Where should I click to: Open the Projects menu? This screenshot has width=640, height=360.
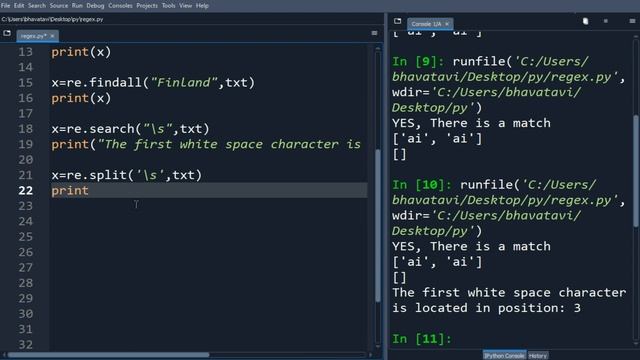[147, 6]
